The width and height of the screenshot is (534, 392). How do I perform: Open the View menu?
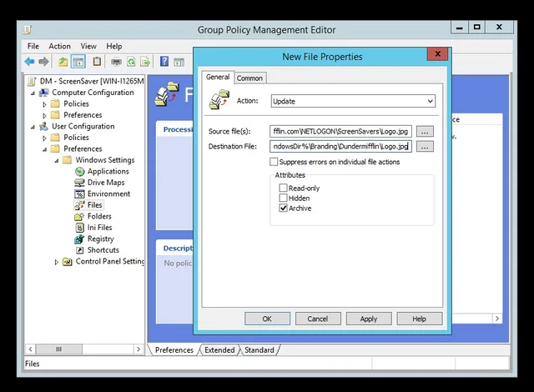click(x=88, y=46)
